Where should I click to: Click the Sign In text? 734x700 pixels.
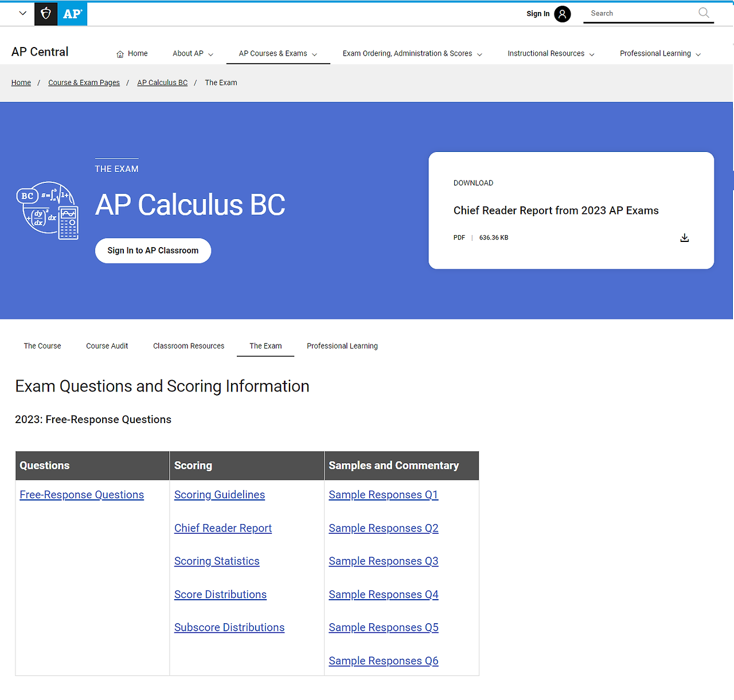538,14
